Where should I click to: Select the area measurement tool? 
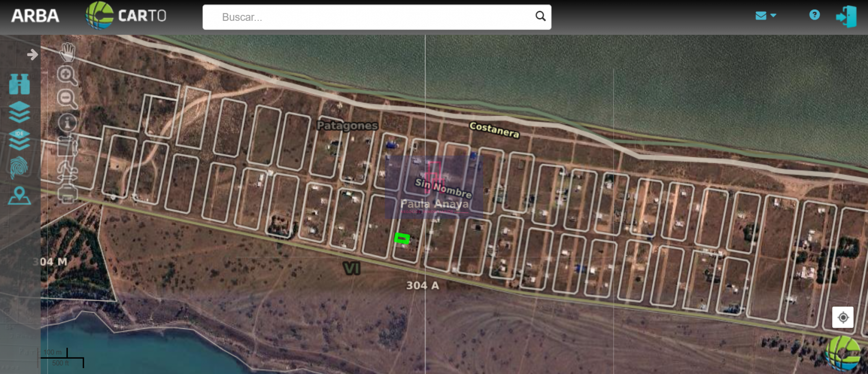click(67, 147)
